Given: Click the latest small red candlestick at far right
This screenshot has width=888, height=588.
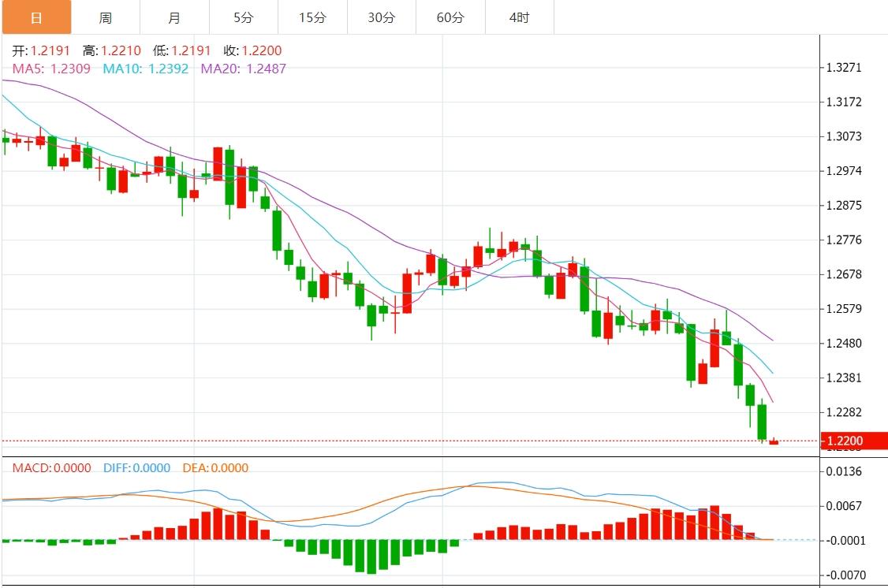Looking at the screenshot, I should 774,442.
